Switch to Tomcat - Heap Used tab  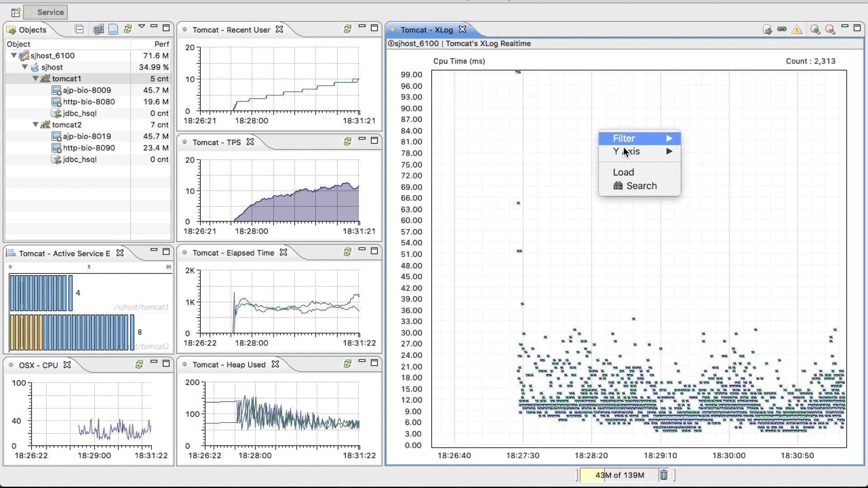229,365
